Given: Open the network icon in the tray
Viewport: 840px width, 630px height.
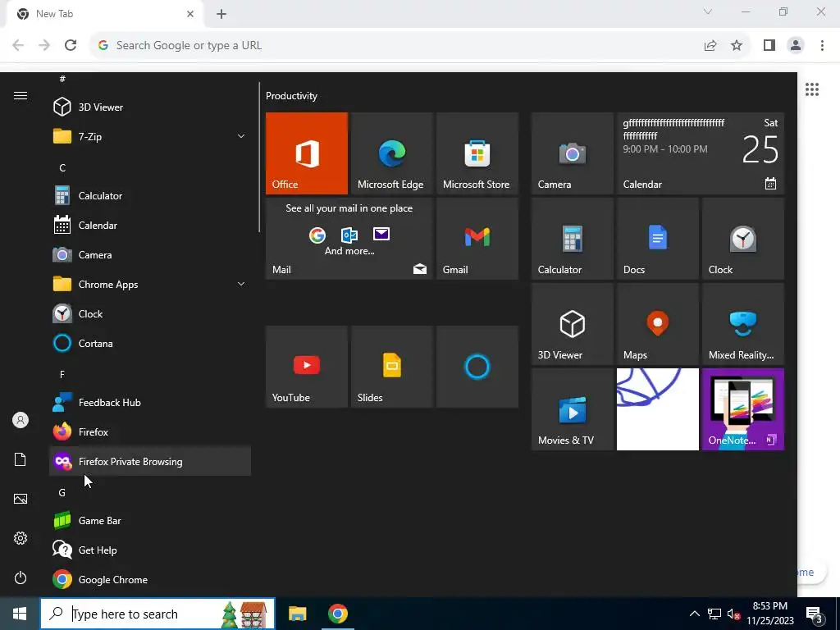Looking at the screenshot, I should 714,614.
